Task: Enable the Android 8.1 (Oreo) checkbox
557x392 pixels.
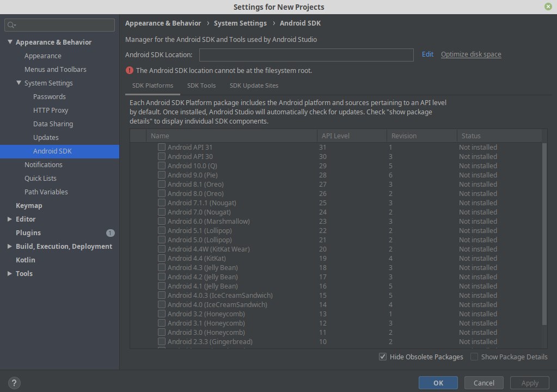Action: 162,184
